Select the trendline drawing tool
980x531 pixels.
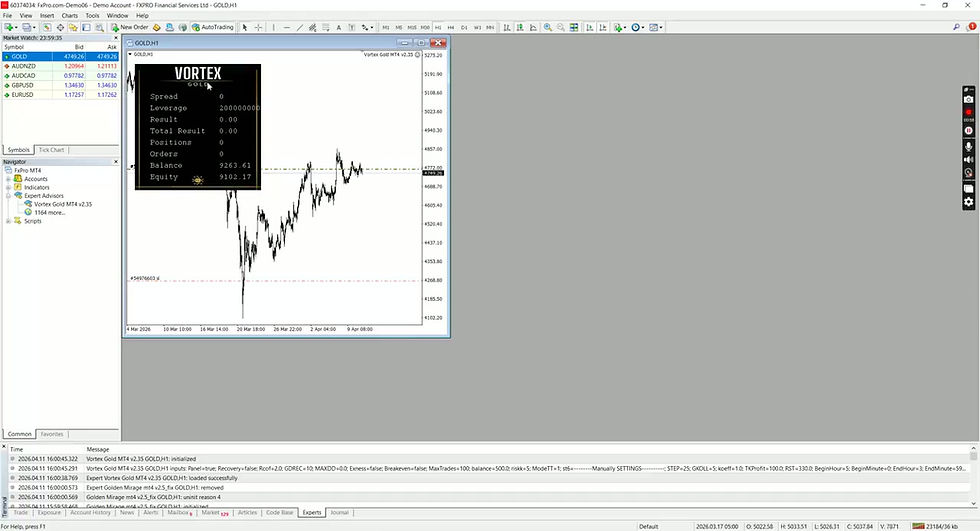[x=300, y=27]
